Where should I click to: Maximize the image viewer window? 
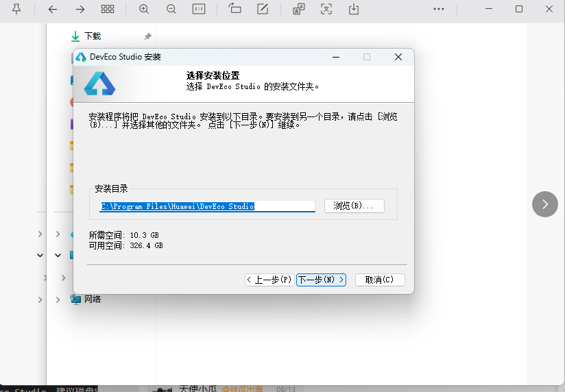[x=519, y=9]
